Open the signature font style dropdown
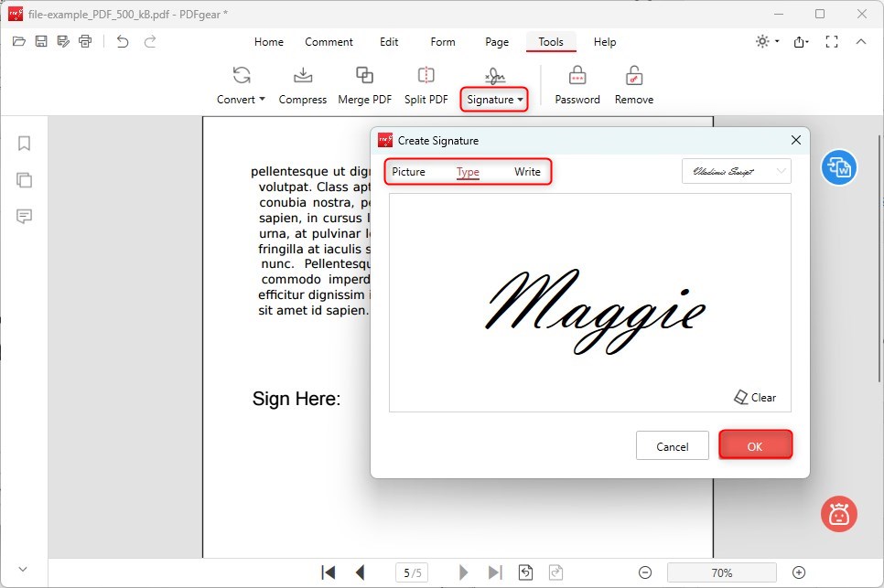The image size is (884, 588). point(735,171)
